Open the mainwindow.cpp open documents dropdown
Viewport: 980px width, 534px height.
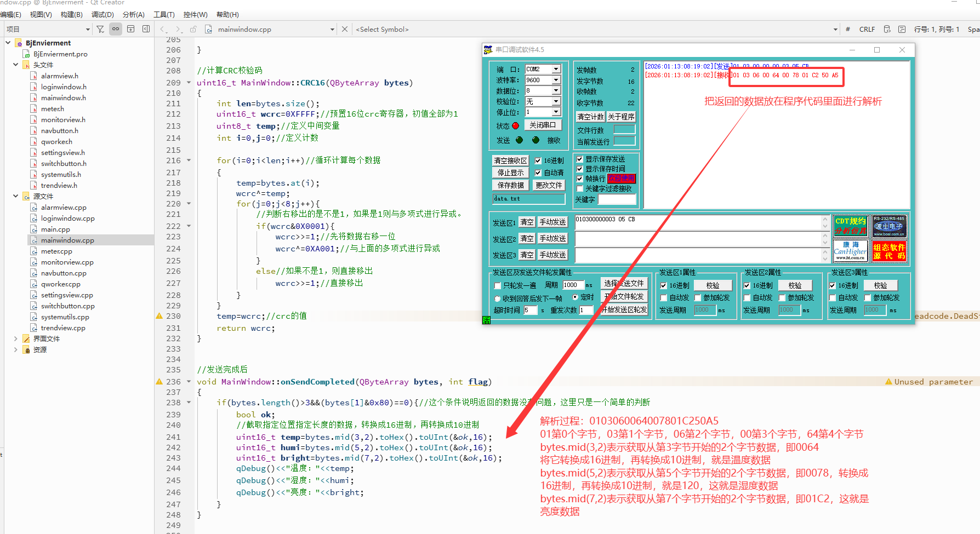pyautogui.click(x=332, y=30)
